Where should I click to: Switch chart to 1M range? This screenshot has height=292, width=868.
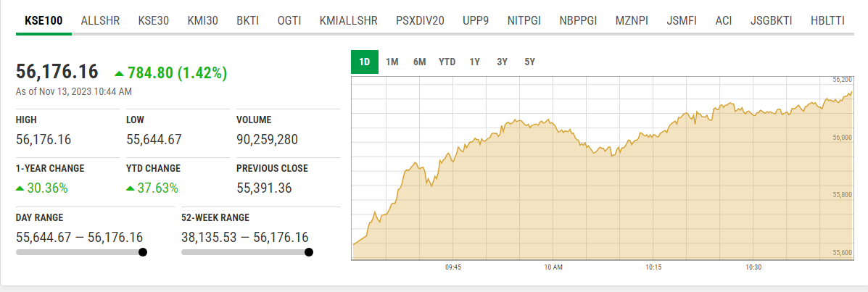pyautogui.click(x=392, y=62)
